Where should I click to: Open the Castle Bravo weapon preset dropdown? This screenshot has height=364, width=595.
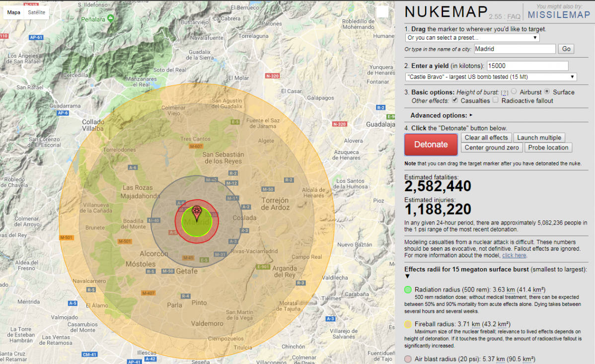pos(491,77)
